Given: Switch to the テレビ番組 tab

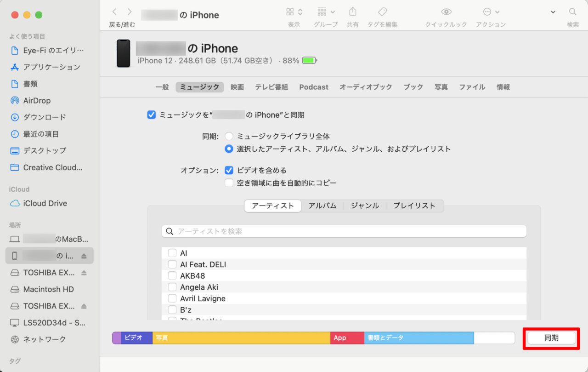Looking at the screenshot, I should click(271, 87).
